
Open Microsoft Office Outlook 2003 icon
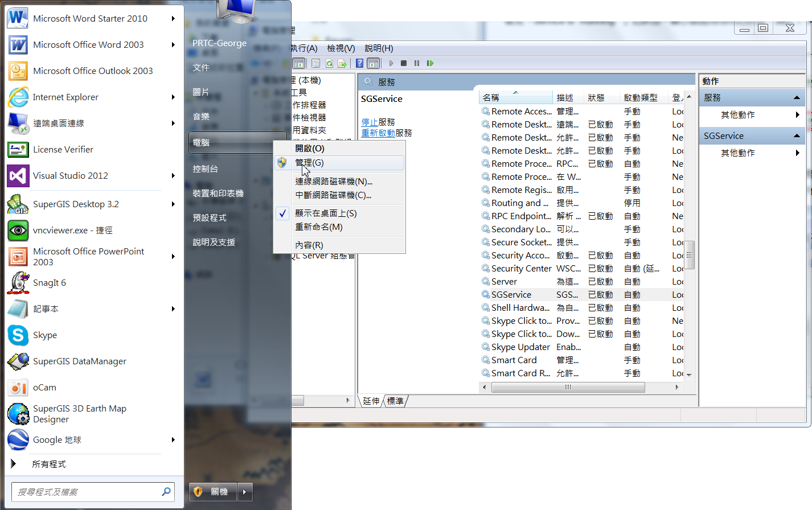click(x=18, y=71)
